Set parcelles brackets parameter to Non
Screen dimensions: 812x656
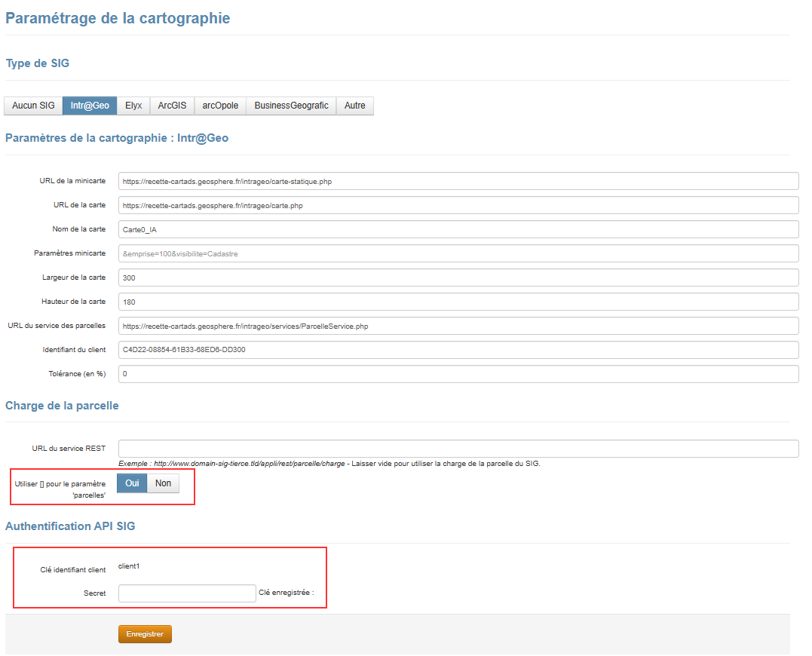(163, 483)
